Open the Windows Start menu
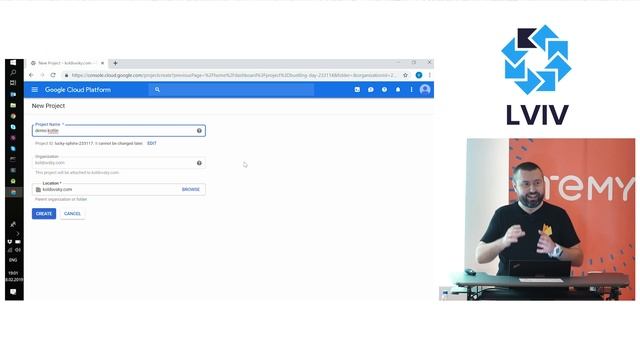 click(13, 62)
